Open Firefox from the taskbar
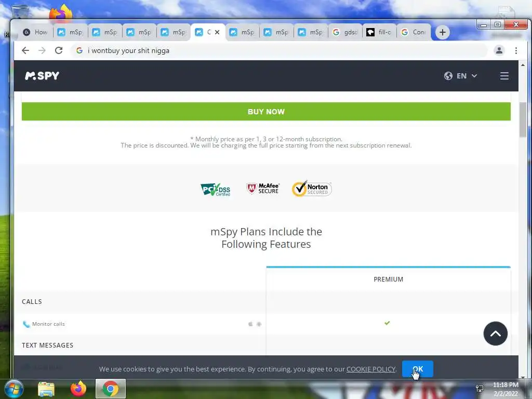 click(78, 389)
